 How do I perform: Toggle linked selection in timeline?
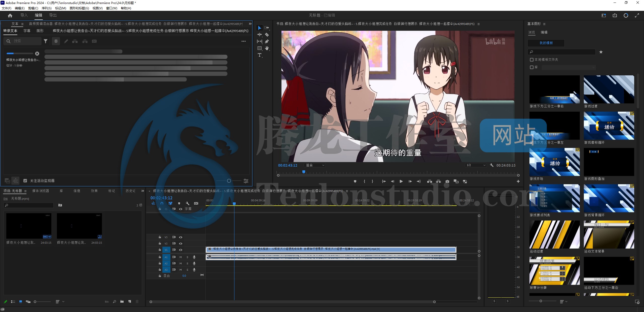click(x=170, y=203)
